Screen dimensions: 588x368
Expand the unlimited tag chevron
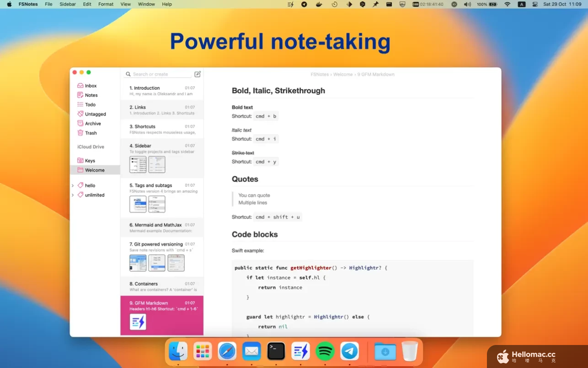pyautogui.click(x=73, y=195)
